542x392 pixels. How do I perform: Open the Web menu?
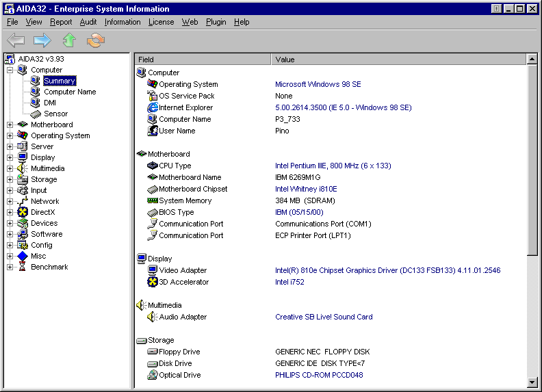[190, 22]
